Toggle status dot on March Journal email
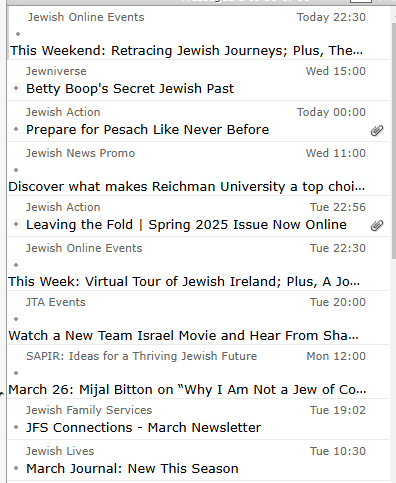Image resolution: width=396 pixels, height=483 pixels. click(16, 468)
